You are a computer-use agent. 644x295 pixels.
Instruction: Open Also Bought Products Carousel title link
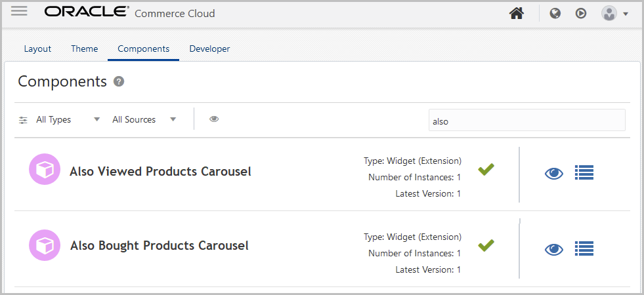(159, 246)
